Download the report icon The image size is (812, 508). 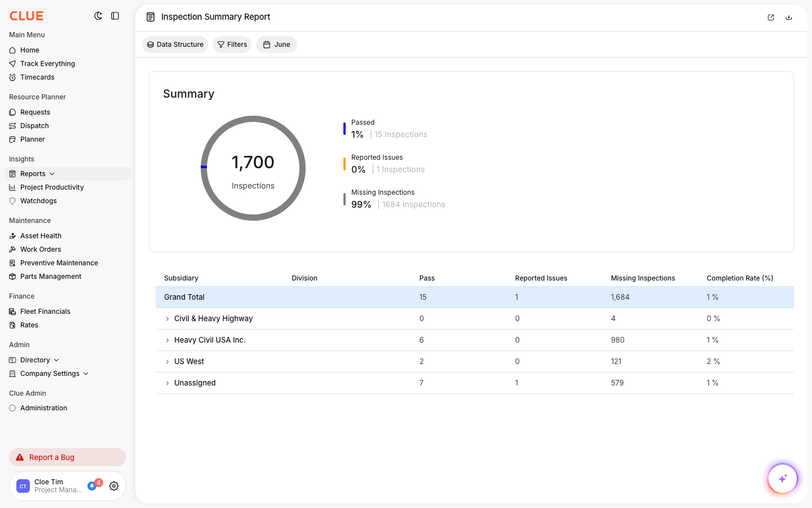(789, 17)
